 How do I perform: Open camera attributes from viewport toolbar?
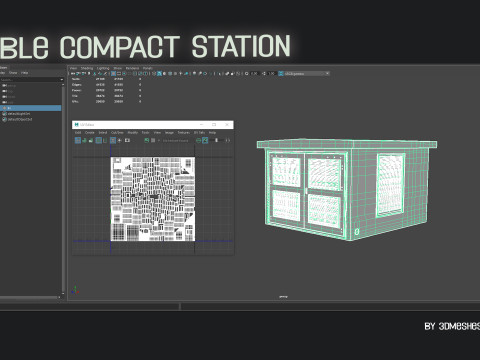tap(83, 73)
